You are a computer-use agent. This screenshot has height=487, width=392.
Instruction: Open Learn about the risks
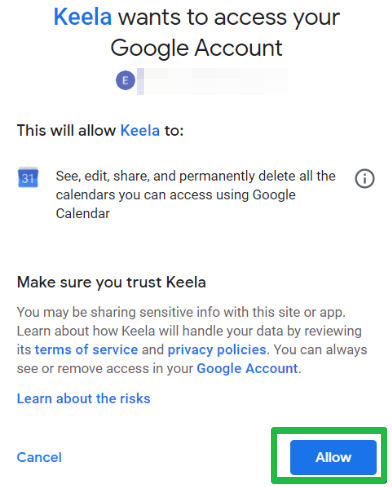tap(84, 399)
